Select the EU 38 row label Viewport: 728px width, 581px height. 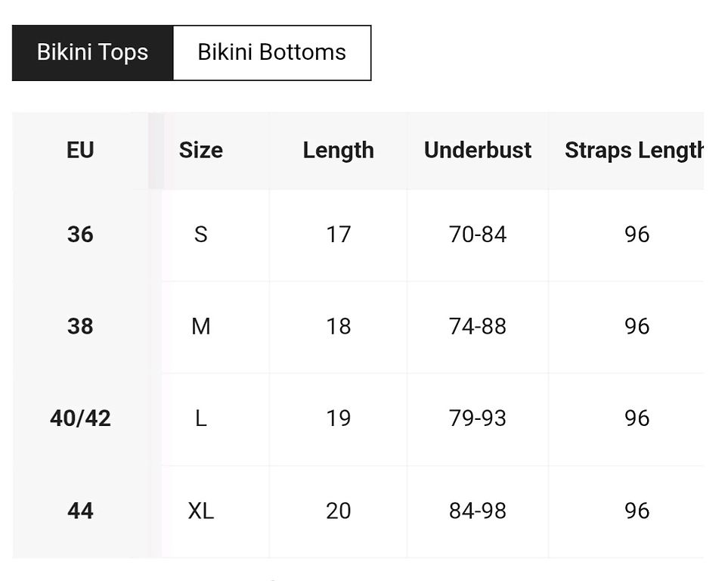[80, 326]
